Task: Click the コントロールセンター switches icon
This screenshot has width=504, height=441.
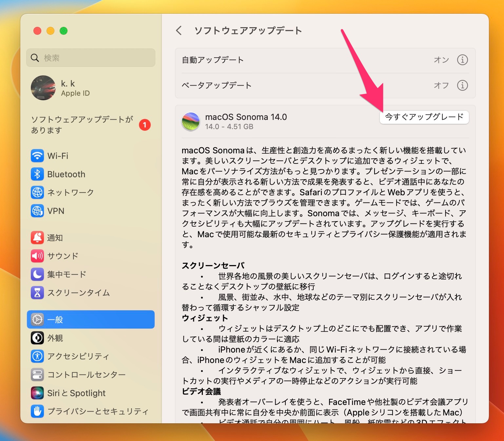Action: pyautogui.click(x=37, y=374)
